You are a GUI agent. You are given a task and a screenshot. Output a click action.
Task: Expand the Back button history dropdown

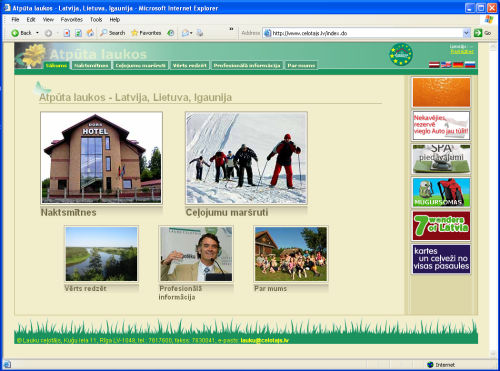[37, 33]
